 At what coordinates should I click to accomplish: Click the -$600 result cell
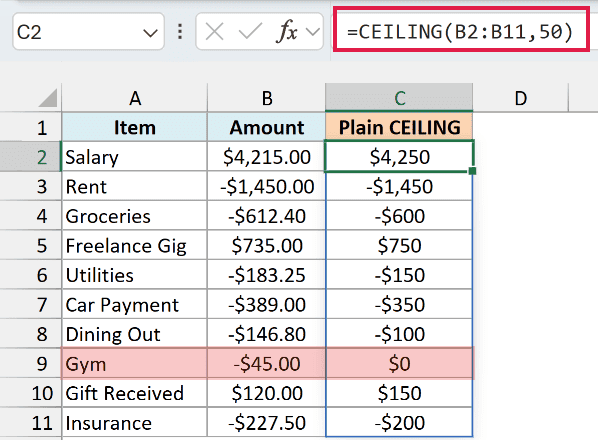coord(399,215)
